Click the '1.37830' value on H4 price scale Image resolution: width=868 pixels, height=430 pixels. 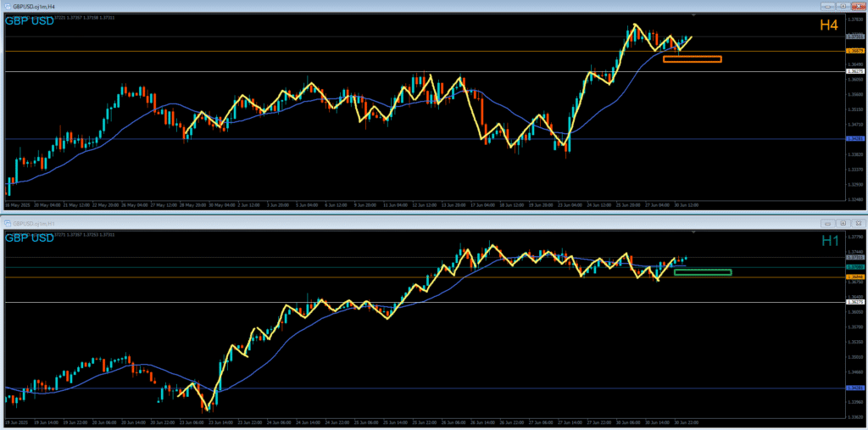[x=856, y=19]
